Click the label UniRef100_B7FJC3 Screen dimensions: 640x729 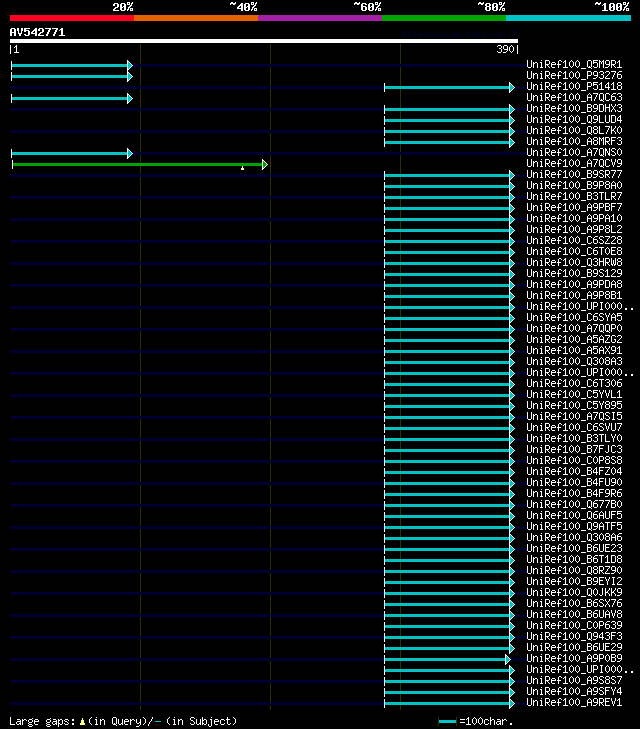[574, 450]
